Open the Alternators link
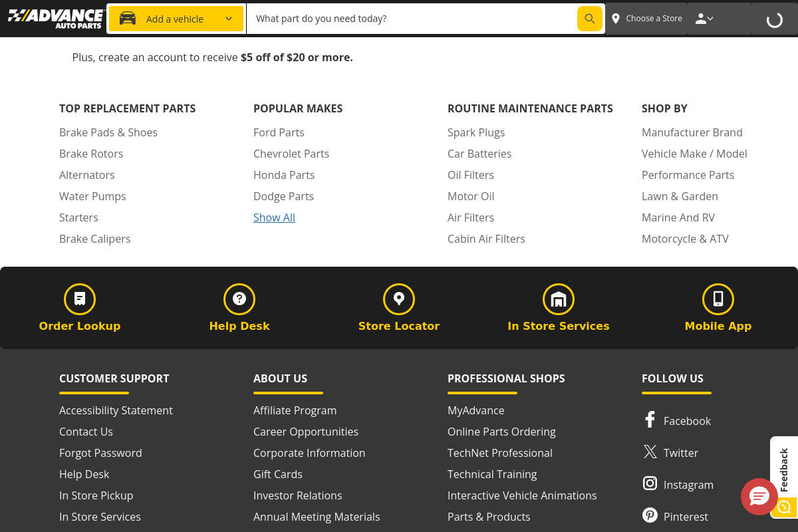Viewport: 798px width, 532px height. point(87,175)
